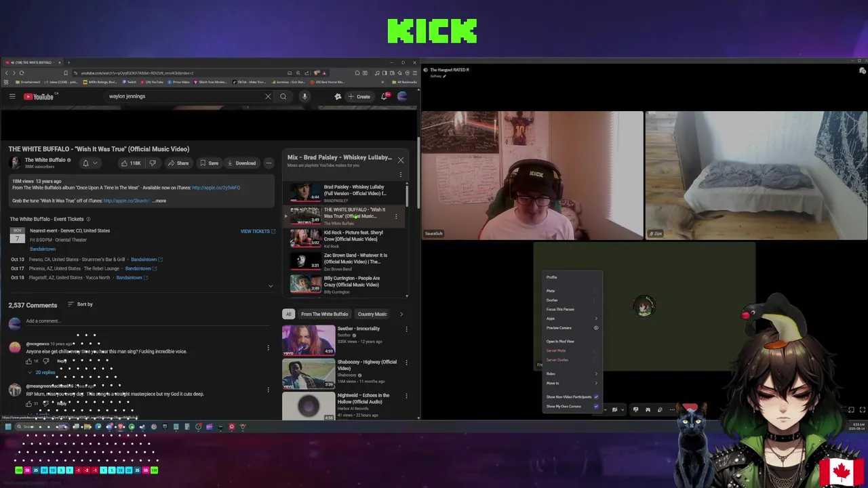The width and height of the screenshot is (868, 488).
Task: Choose Focus This Person
Action: (x=560, y=309)
